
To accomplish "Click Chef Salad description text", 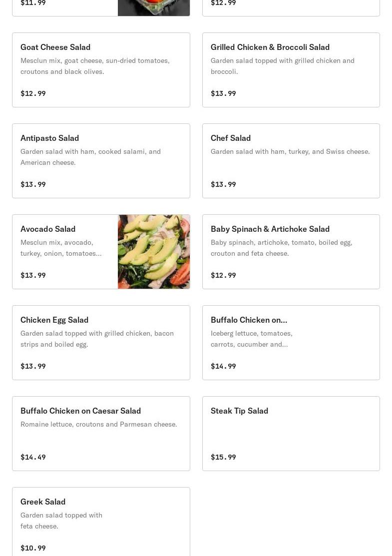I will click(290, 151).
